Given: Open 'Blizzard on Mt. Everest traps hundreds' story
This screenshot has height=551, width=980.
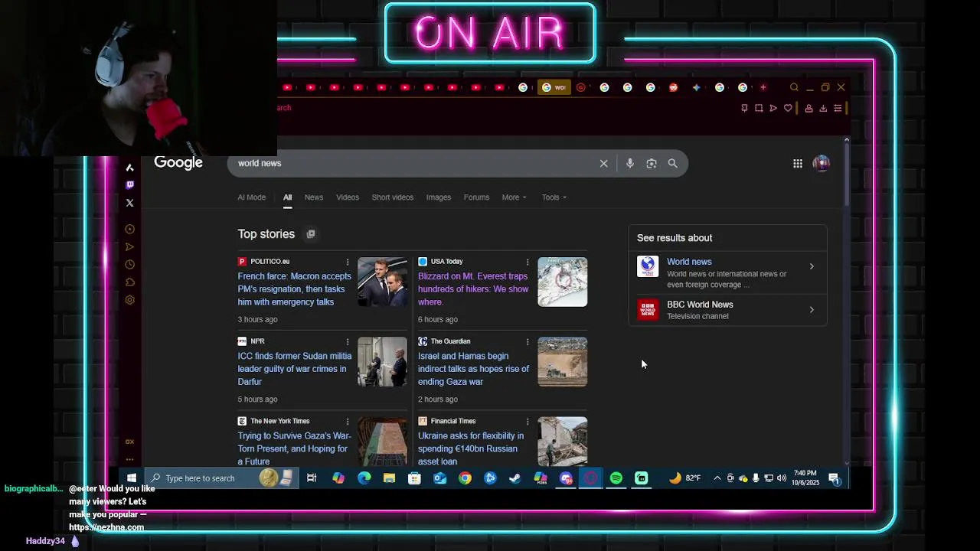Looking at the screenshot, I should 473,289.
